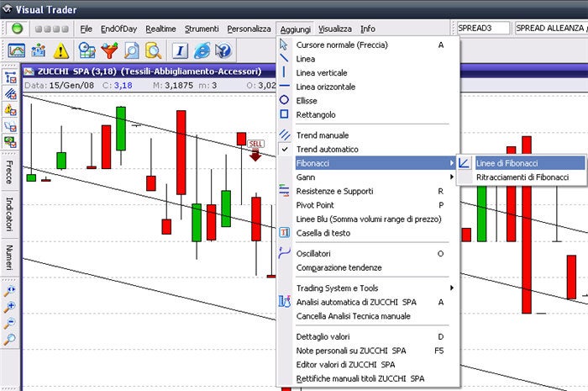Screen dimensions: 588x391
Task: Open Editor valori di ZUCCHI SPA
Action: (x=368, y=364)
